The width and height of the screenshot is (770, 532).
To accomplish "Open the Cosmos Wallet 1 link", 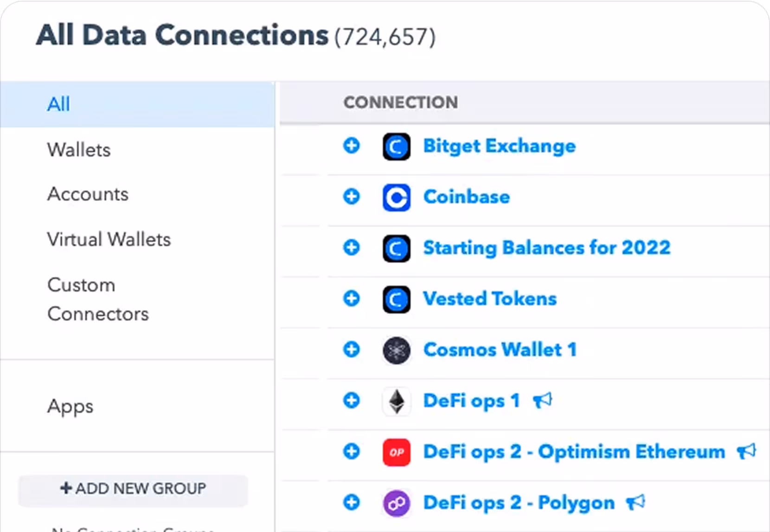I will coord(500,349).
